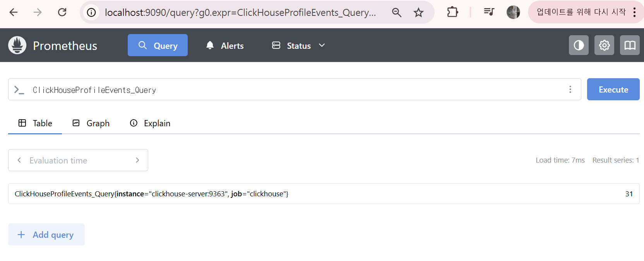Open the media control playlist icon
This screenshot has height=261, width=644.
coord(489,12)
